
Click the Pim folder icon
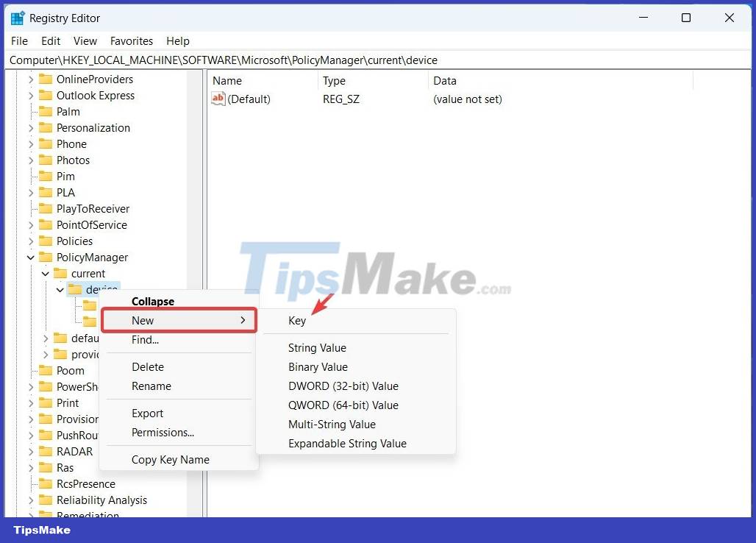tap(46, 176)
